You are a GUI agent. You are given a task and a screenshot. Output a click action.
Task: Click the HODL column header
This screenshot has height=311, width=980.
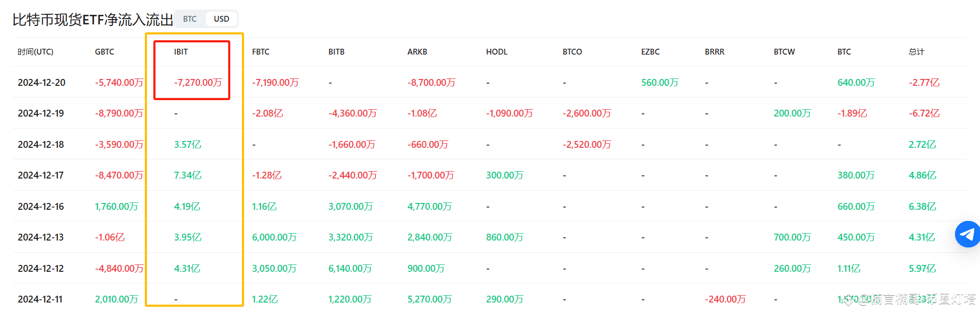(x=497, y=52)
